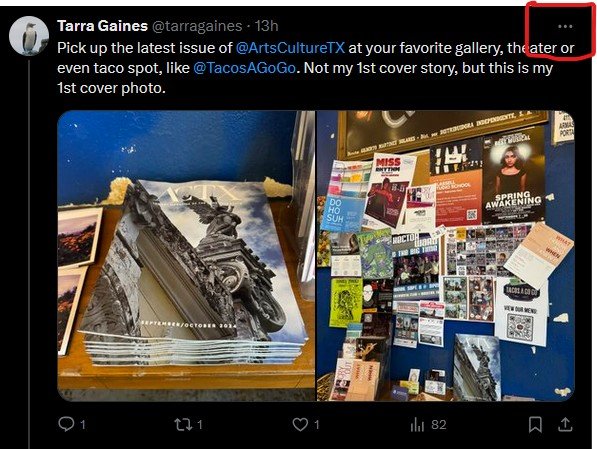Click the reply speech bubble icon
The height and width of the screenshot is (449, 597).
click(66, 424)
